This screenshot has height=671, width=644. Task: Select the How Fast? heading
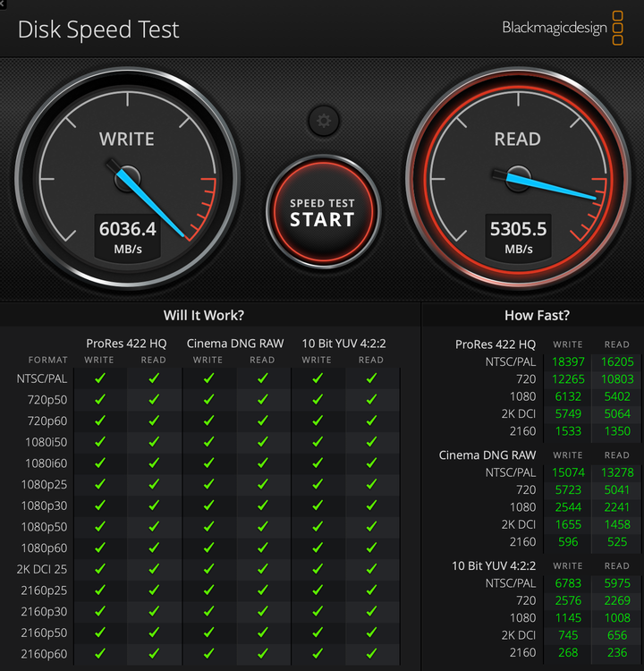pyautogui.click(x=537, y=316)
